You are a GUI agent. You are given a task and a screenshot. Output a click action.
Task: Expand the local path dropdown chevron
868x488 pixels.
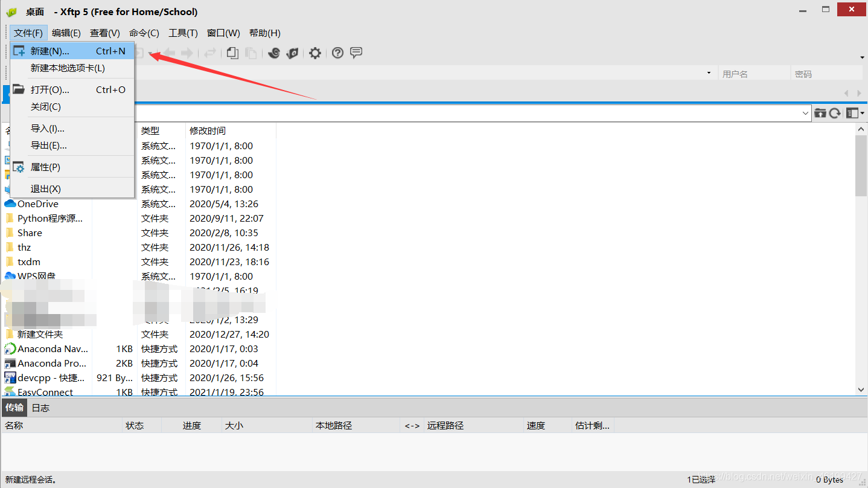[x=806, y=113]
